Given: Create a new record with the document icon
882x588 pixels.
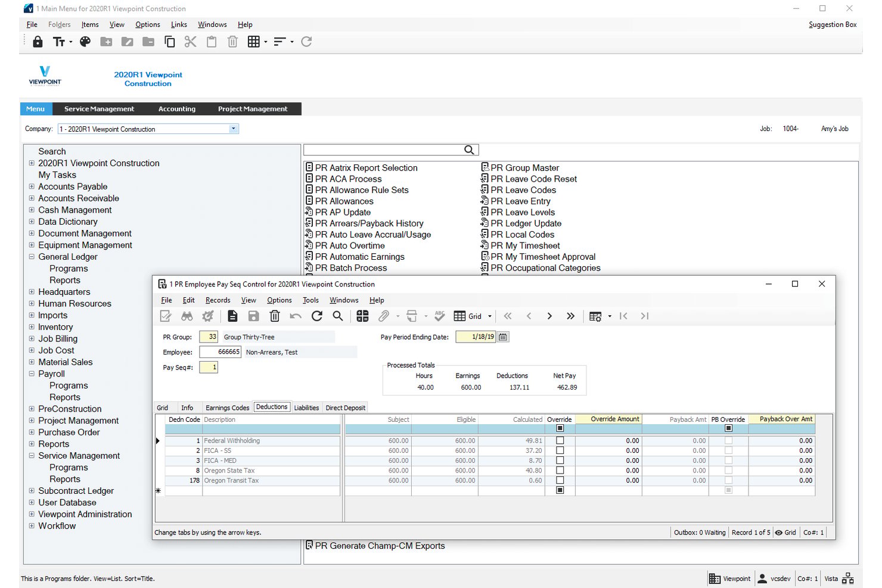Looking at the screenshot, I should [232, 316].
